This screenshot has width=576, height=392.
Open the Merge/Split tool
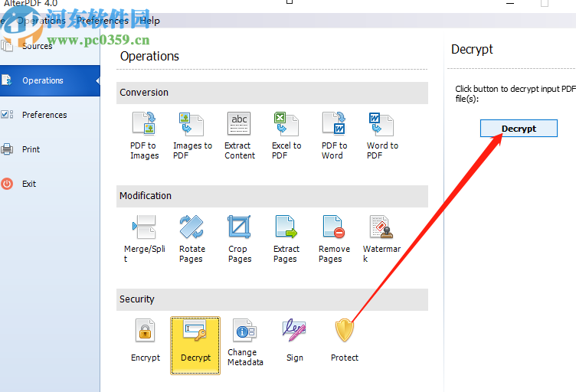[x=144, y=239]
